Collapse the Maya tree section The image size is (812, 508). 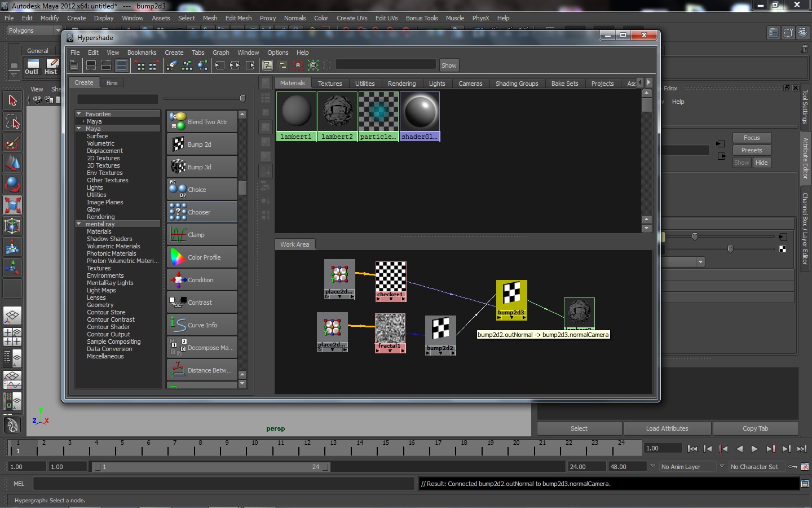coord(79,129)
